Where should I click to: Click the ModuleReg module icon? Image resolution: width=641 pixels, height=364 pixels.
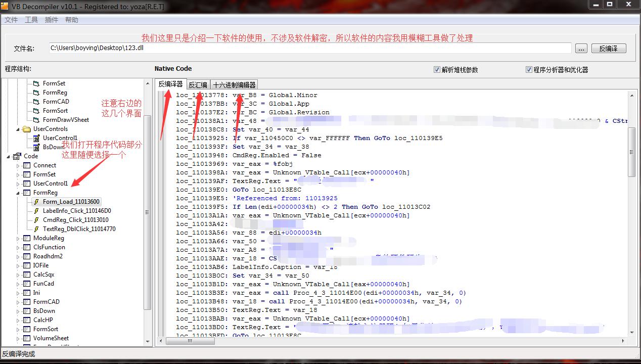pyautogui.click(x=26, y=238)
